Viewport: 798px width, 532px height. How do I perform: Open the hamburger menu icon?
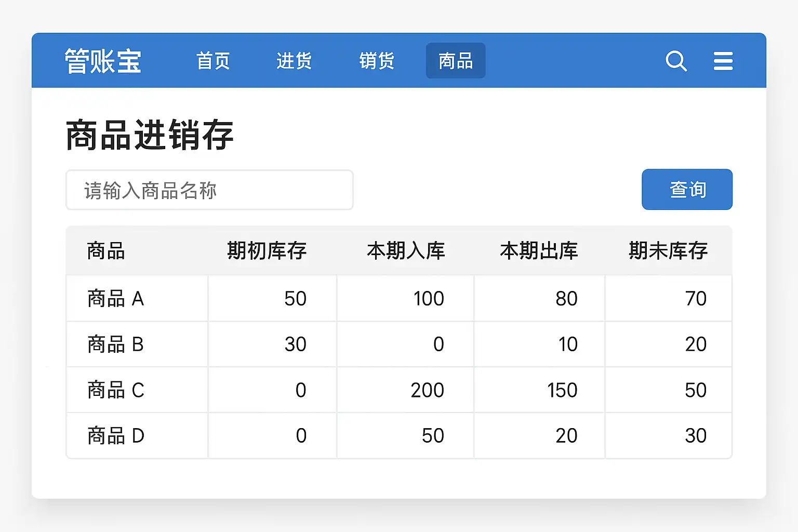tap(723, 61)
